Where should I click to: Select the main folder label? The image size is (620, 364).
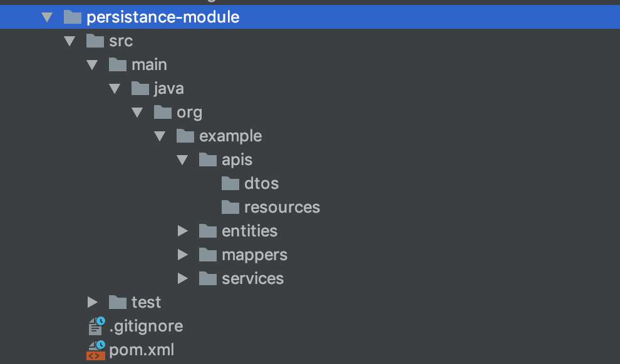click(149, 64)
